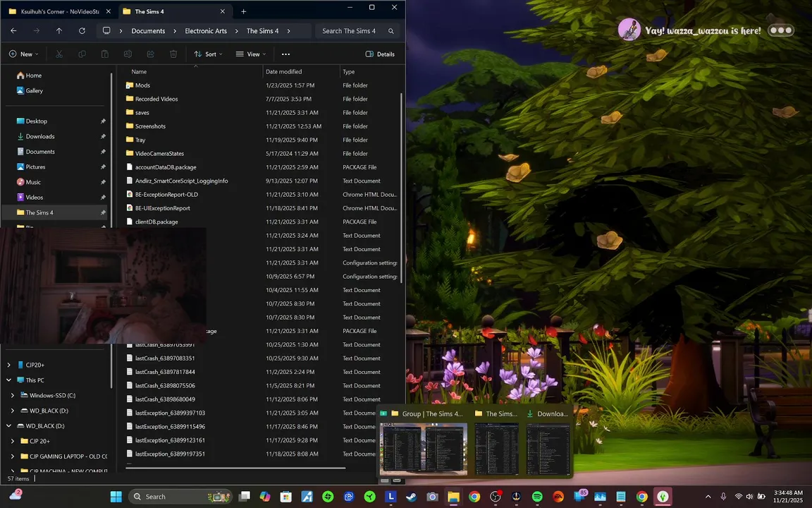The height and width of the screenshot is (508, 812).
Task: Click Electronic Arts in the breadcrumb
Action: click(206, 31)
